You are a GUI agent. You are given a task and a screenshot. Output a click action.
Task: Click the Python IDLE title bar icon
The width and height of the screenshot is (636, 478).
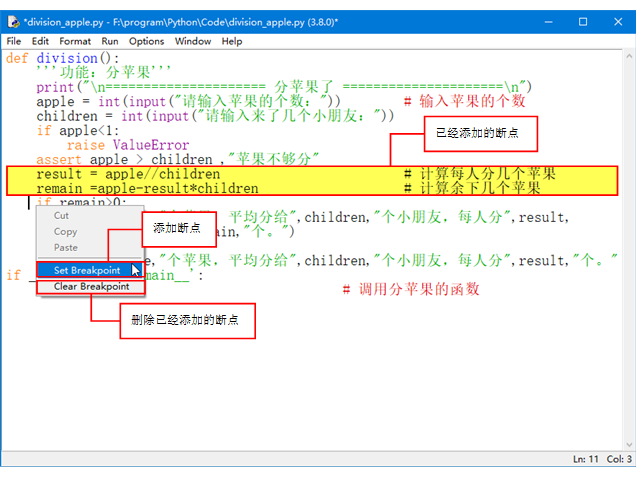pos(13,22)
